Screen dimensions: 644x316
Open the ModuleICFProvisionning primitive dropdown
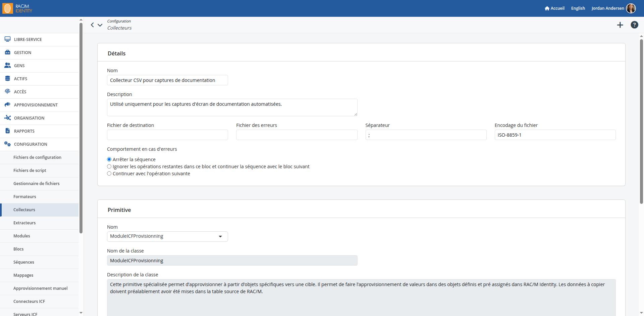[x=167, y=236]
